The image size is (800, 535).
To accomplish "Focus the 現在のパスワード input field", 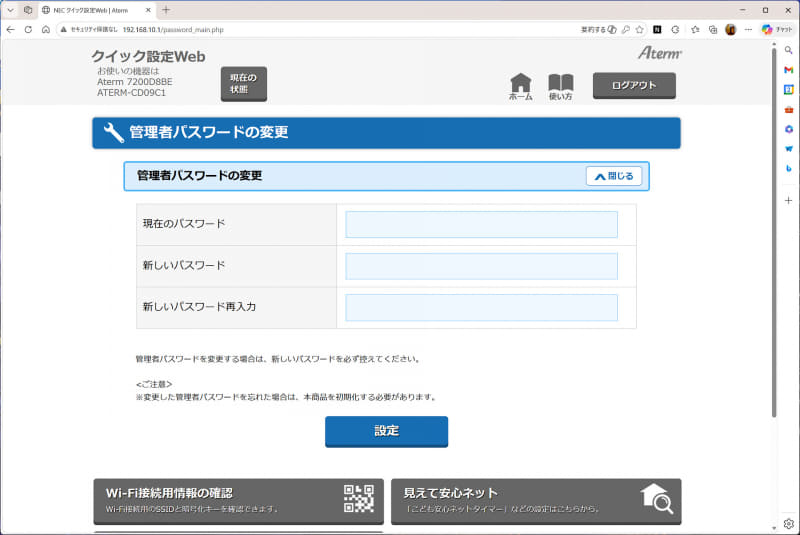I will (481, 224).
